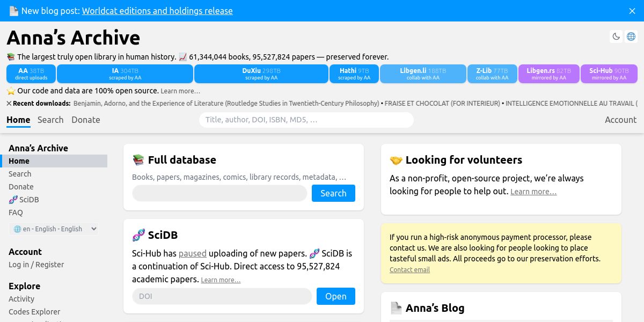Image resolution: width=644 pixels, height=322 pixels.
Task: Follow the Contact email link
Action: (409, 269)
